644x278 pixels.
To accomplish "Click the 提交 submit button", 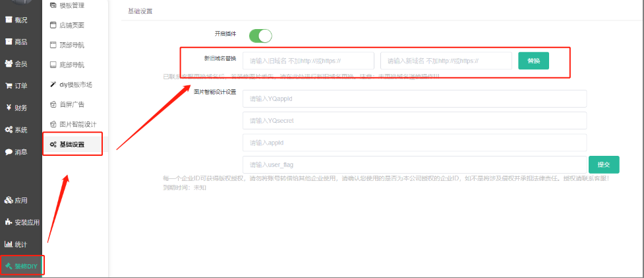I will pyautogui.click(x=603, y=164).
